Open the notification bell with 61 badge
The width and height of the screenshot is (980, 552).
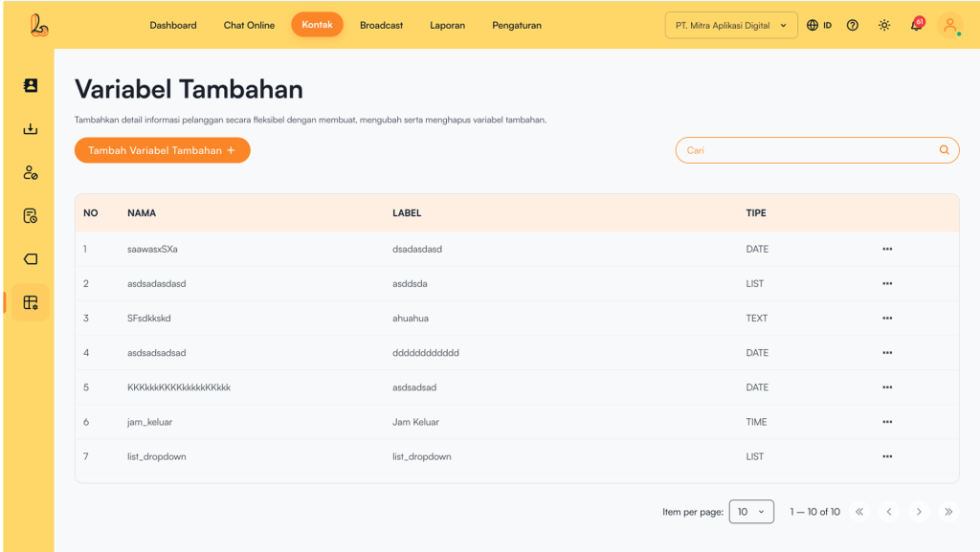(916, 25)
